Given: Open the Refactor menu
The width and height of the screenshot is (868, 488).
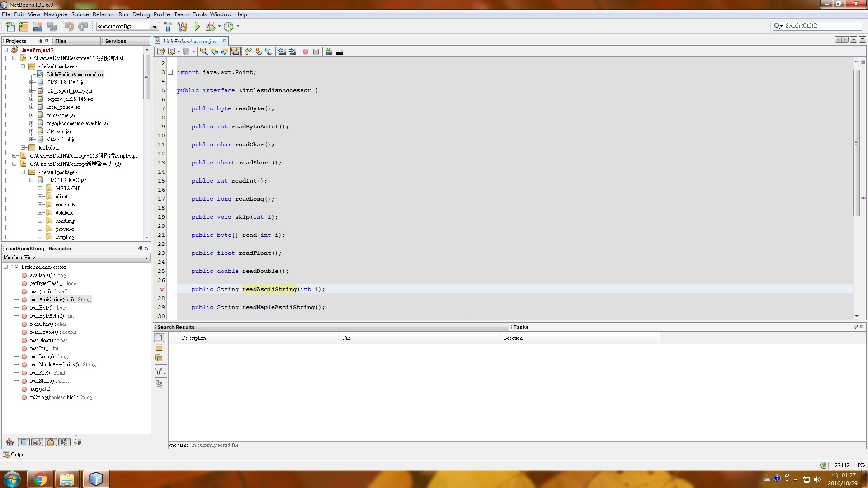Looking at the screenshot, I should coord(104,14).
